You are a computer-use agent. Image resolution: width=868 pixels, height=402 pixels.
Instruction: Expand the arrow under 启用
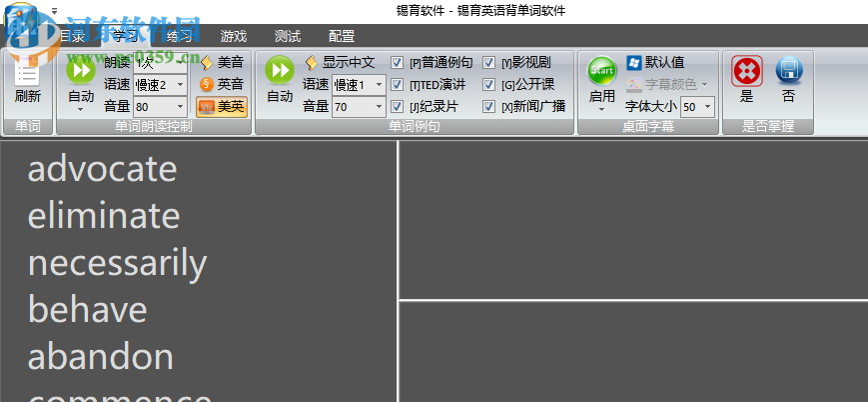click(602, 110)
